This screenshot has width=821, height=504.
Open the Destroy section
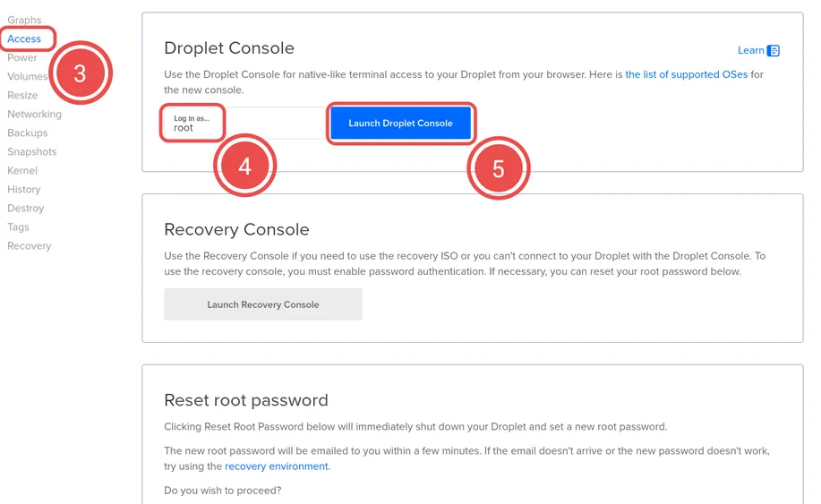pyautogui.click(x=26, y=208)
